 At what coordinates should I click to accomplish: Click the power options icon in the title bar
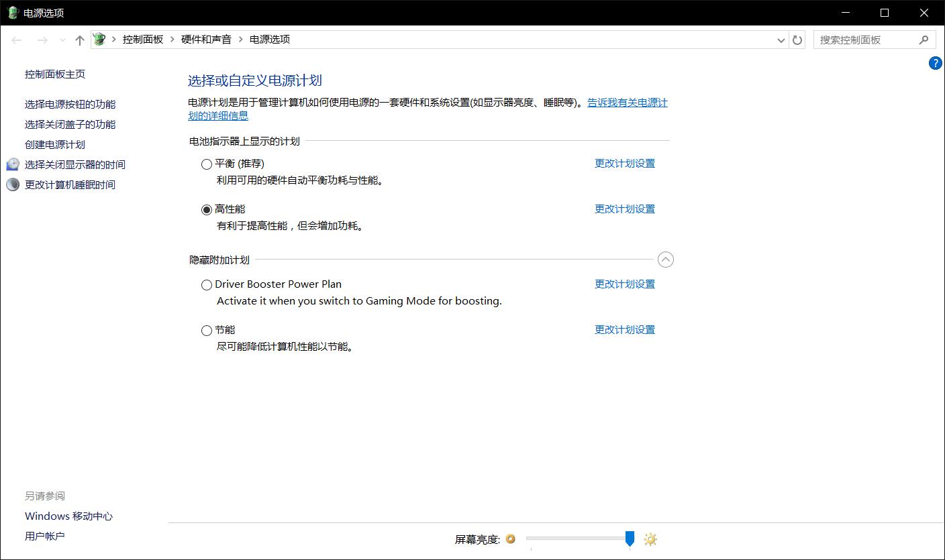11,12
